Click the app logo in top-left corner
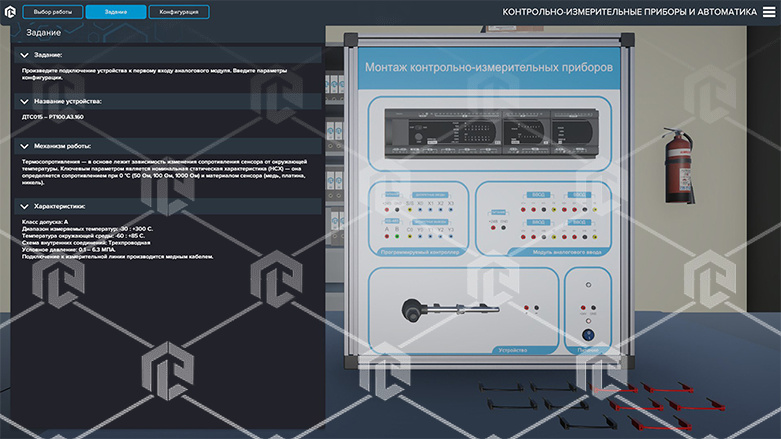 [11, 12]
